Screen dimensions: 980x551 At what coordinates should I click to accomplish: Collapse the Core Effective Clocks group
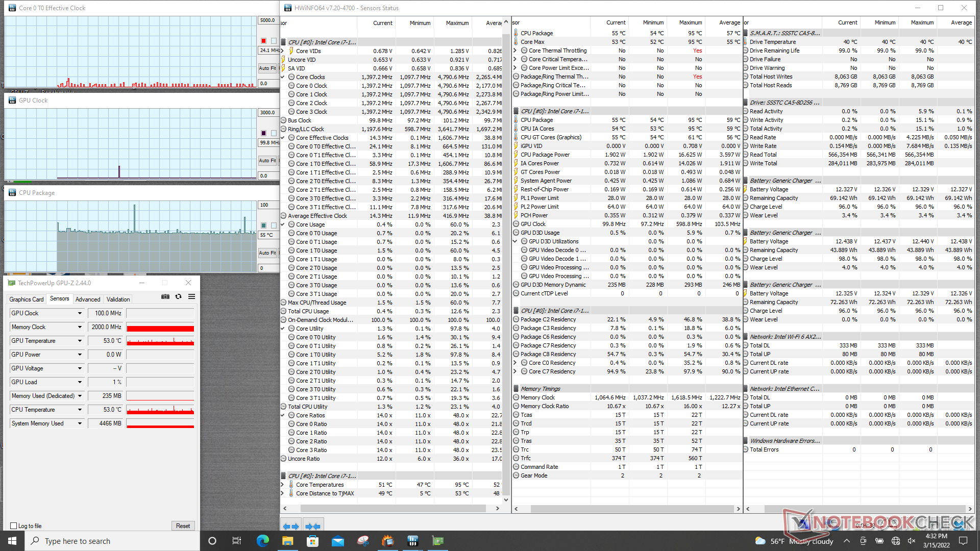(x=283, y=138)
